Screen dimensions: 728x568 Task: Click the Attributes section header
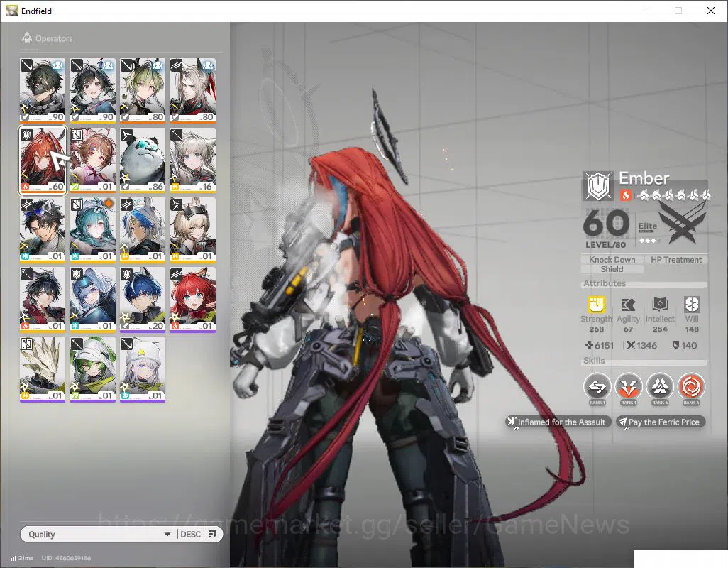coord(605,283)
